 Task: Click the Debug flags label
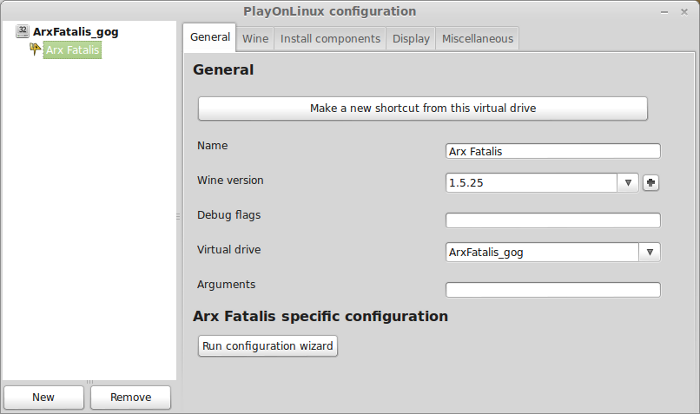pos(229,215)
